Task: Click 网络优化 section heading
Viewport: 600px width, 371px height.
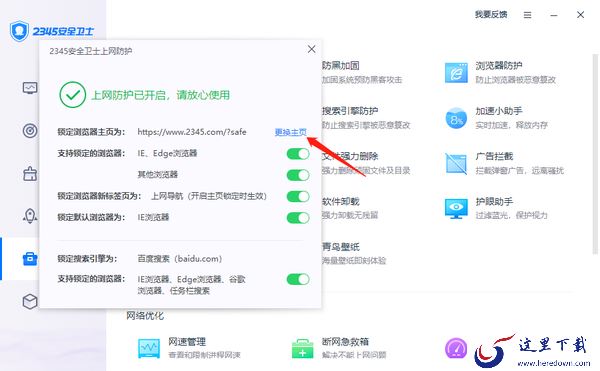Action: (x=145, y=316)
